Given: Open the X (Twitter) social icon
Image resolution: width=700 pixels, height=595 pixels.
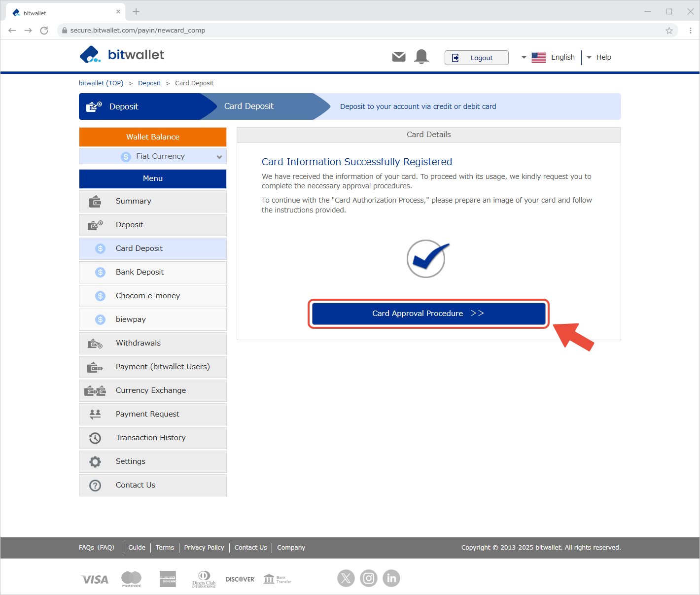Looking at the screenshot, I should [x=346, y=578].
